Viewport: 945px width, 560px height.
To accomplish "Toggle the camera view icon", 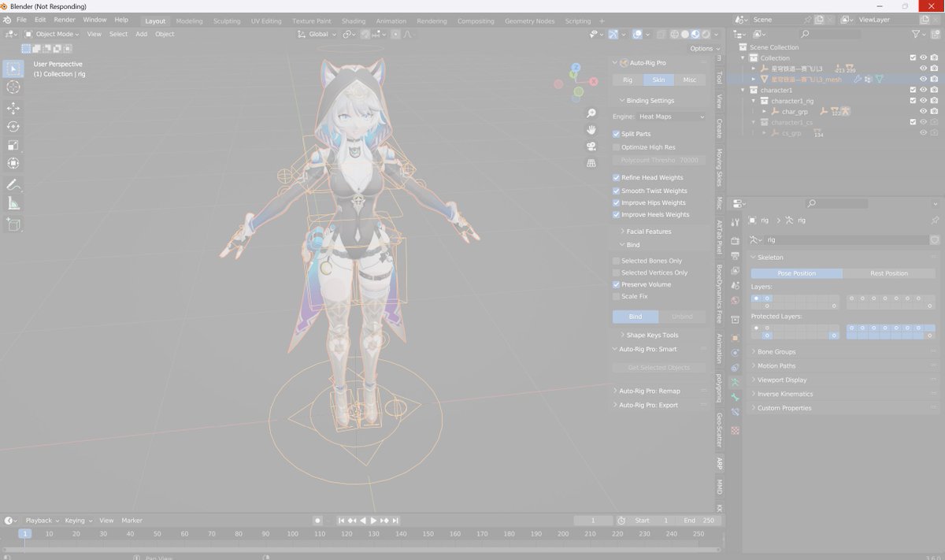I will [591, 146].
